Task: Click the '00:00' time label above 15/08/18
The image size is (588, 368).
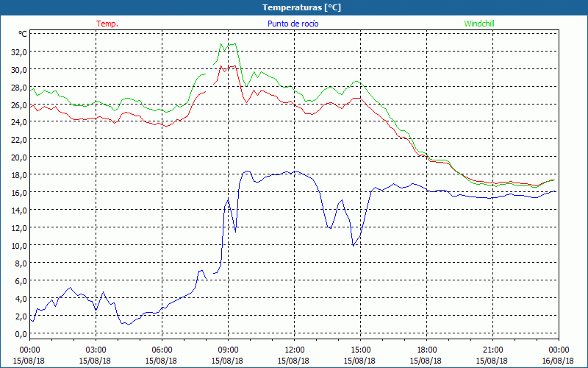Action: tap(29, 350)
